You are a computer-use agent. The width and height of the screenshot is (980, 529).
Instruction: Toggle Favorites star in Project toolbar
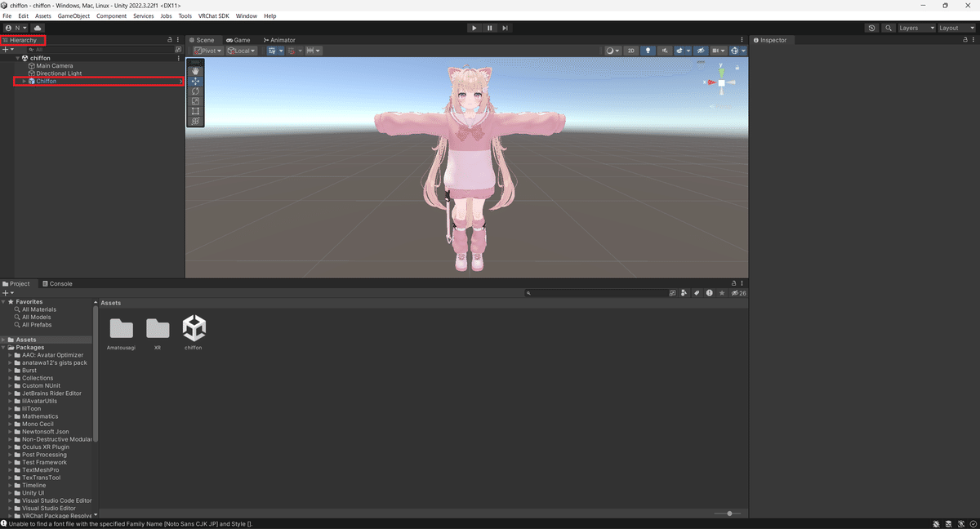[721, 292]
